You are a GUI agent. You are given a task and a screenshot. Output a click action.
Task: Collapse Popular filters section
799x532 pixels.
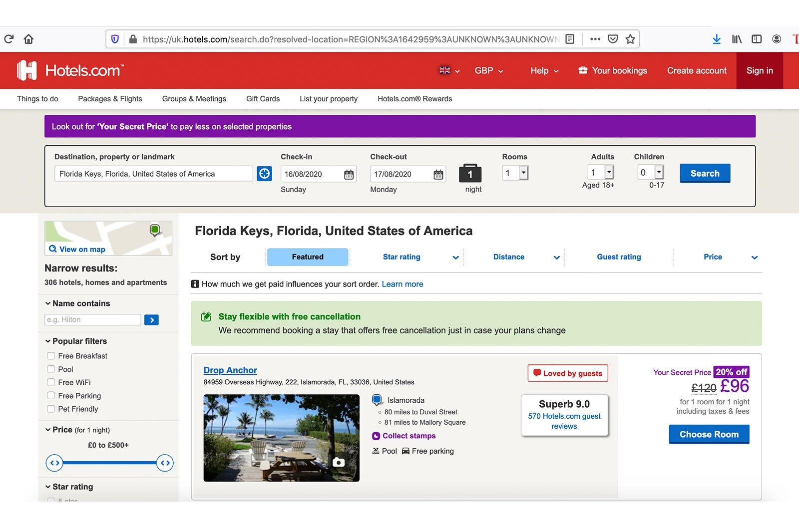click(76, 341)
